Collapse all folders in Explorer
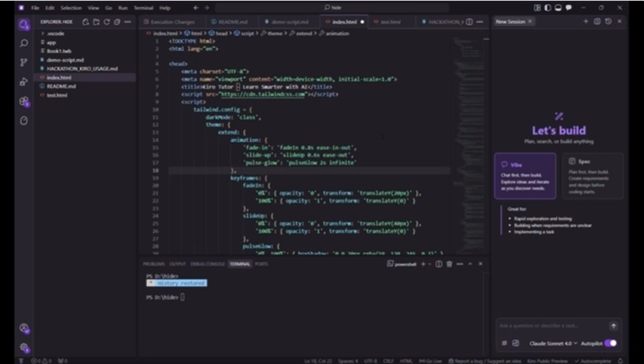This screenshot has height=364, width=644. pyautogui.click(x=117, y=22)
